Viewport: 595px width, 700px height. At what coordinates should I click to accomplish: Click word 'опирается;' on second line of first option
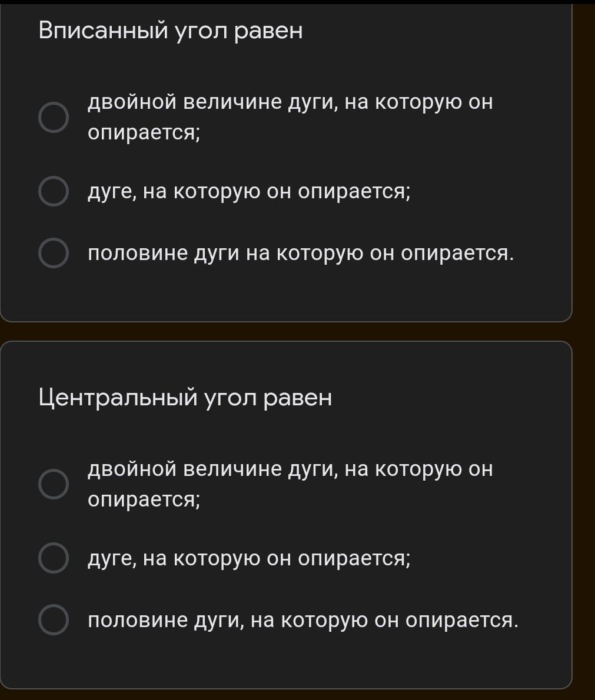[x=144, y=132]
